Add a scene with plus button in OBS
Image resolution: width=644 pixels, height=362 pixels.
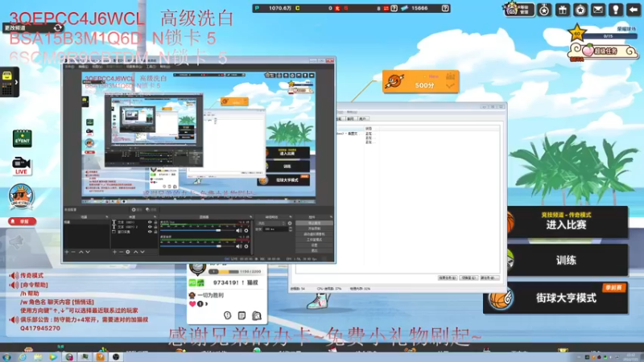click(67, 252)
